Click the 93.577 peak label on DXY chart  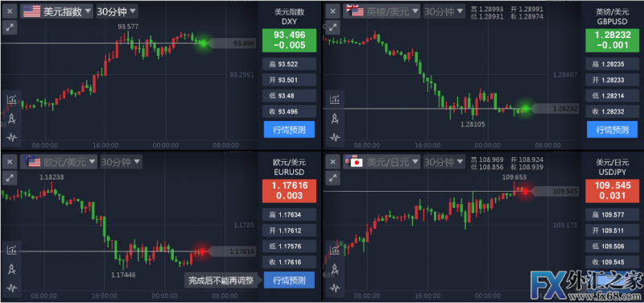(x=128, y=27)
